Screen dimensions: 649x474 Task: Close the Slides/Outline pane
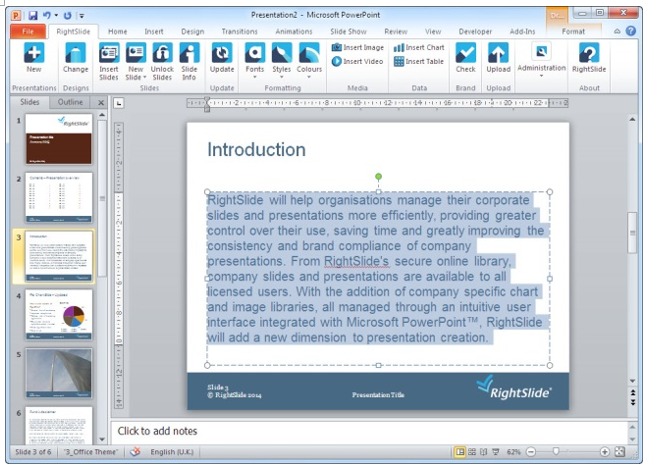101,102
